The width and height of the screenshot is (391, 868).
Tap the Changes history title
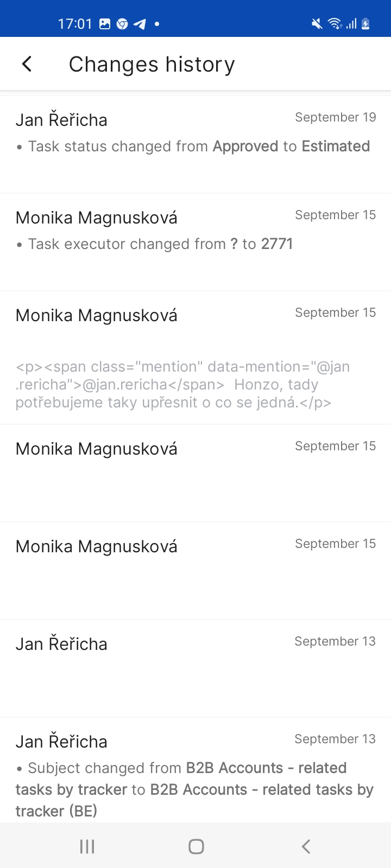[152, 64]
